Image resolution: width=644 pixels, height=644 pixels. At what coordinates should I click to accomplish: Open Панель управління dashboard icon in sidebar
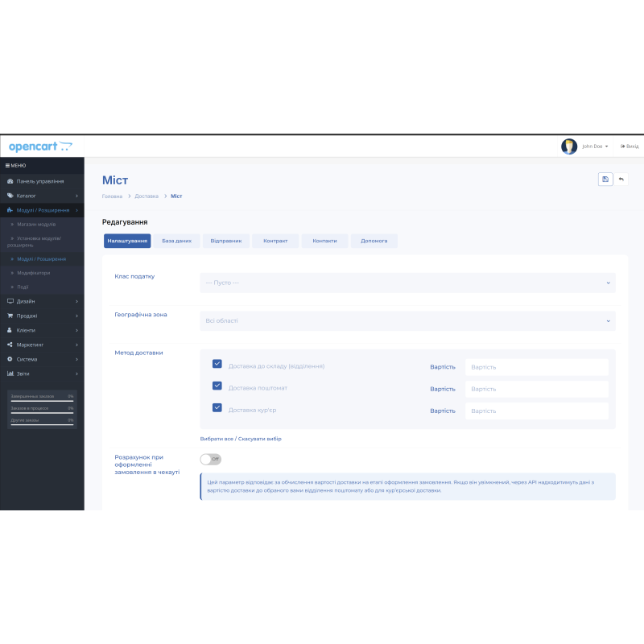click(10, 181)
